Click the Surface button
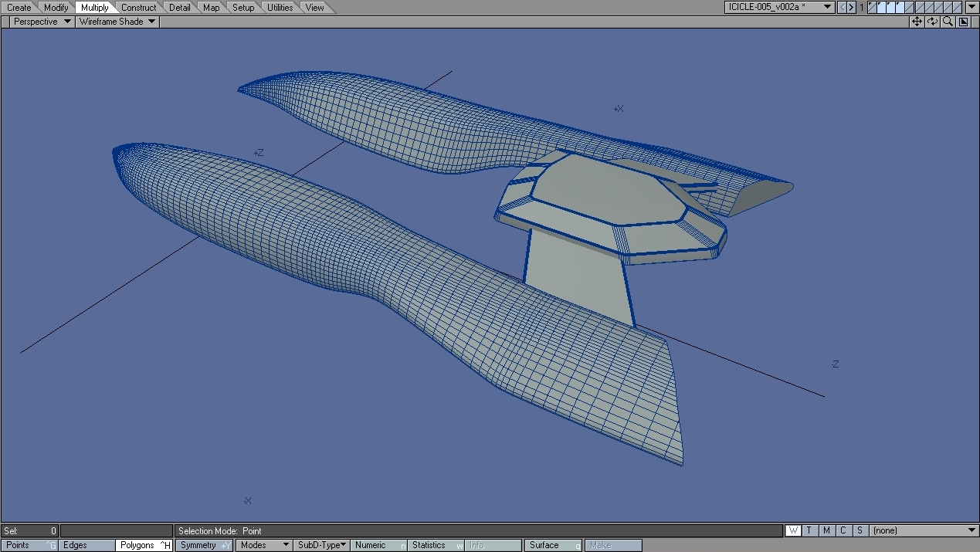Screen dimensions: 980x552 coord(552,545)
